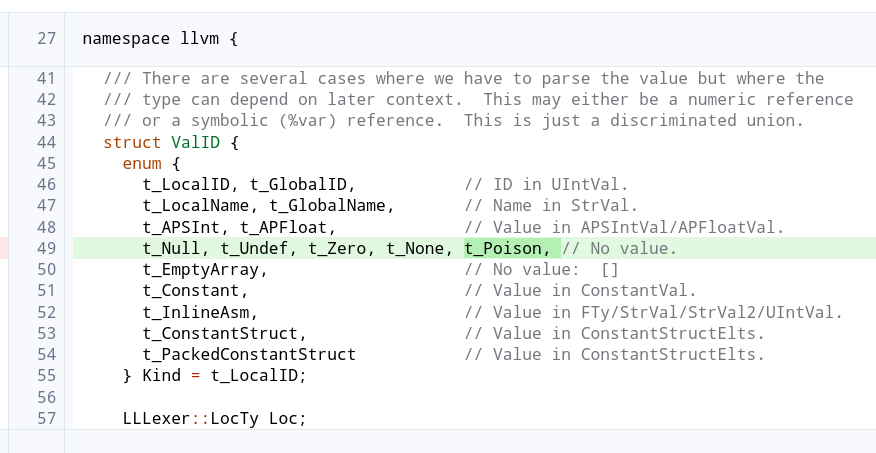Expand the collapsed code below line 57
The image size is (876, 453).
(438, 440)
